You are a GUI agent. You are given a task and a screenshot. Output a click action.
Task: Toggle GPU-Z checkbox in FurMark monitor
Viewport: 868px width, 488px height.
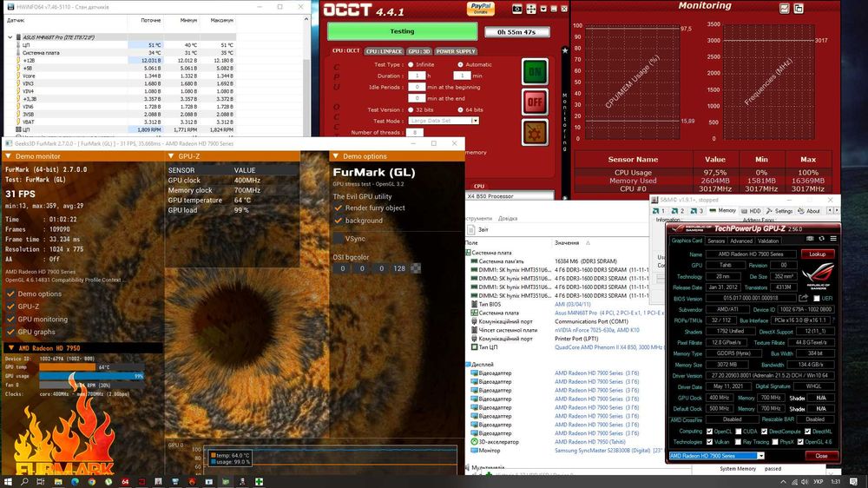coord(10,307)
